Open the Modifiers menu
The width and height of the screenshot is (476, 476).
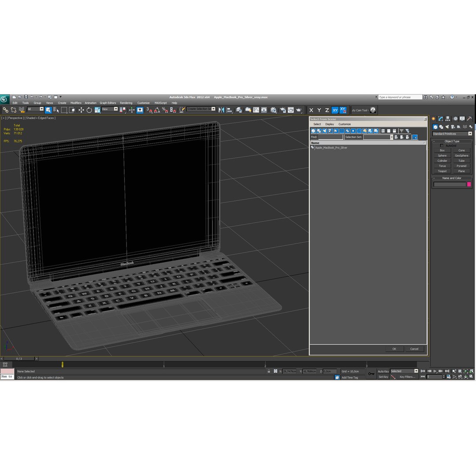pyautogui.click(x=76, y=103)
